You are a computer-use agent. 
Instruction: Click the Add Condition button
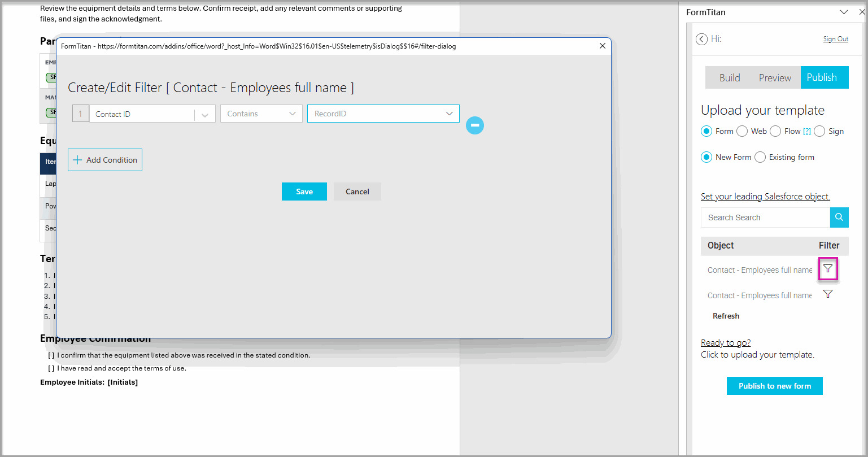[x=105, y=160]
